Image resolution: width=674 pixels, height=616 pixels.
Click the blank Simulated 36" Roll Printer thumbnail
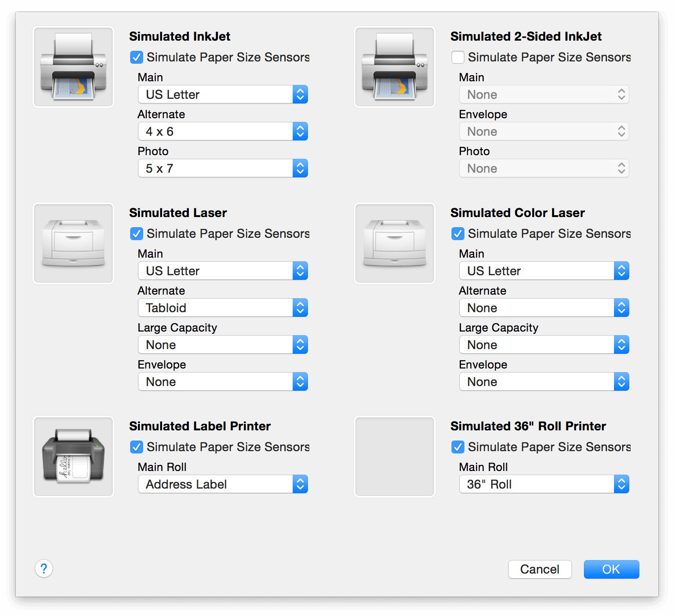tap(394, 457)
